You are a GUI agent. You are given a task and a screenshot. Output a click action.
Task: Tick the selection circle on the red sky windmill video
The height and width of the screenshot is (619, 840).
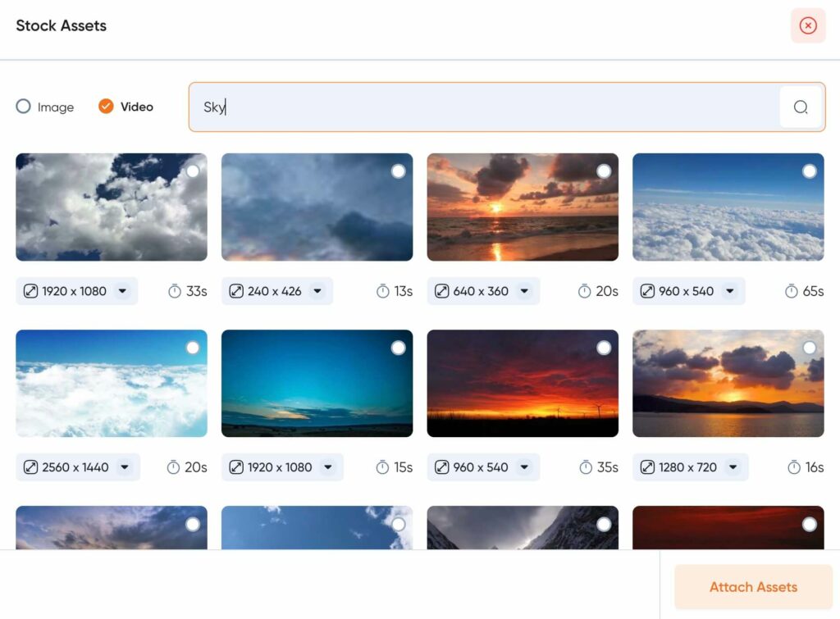click(604, 348)
